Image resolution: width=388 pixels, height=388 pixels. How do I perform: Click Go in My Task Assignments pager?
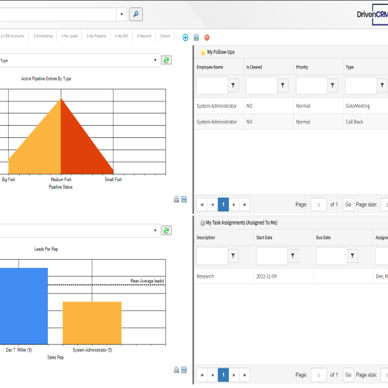(x=348, y=375)
